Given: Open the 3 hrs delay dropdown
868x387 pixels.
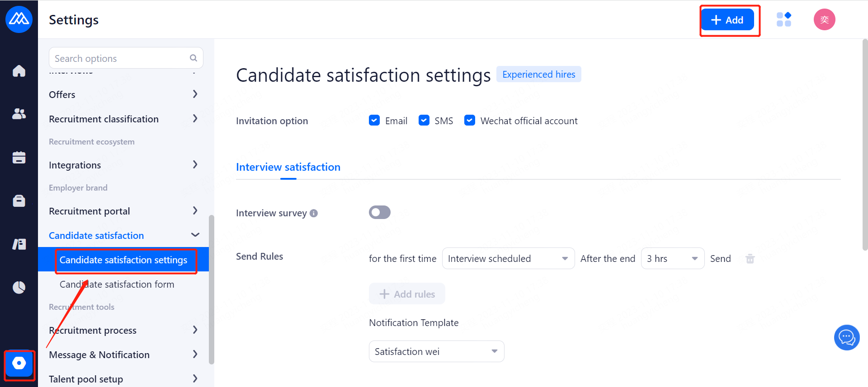Looking at the screenshot, I should click(672, 258).
